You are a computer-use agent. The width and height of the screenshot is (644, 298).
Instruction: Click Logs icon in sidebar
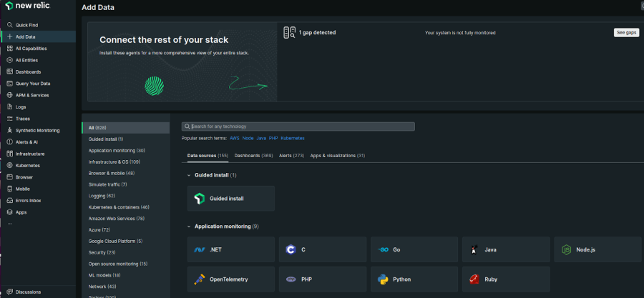(x=10, y=107)
